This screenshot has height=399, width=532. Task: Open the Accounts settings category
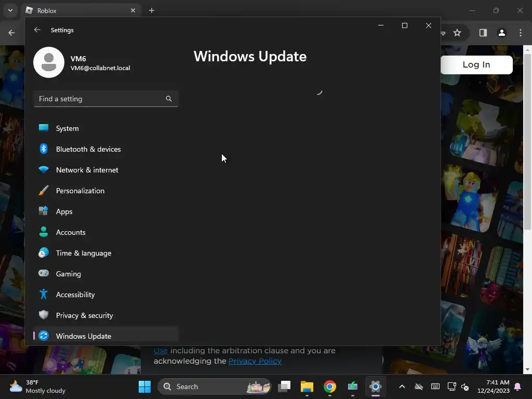click(x=106, y=232)
